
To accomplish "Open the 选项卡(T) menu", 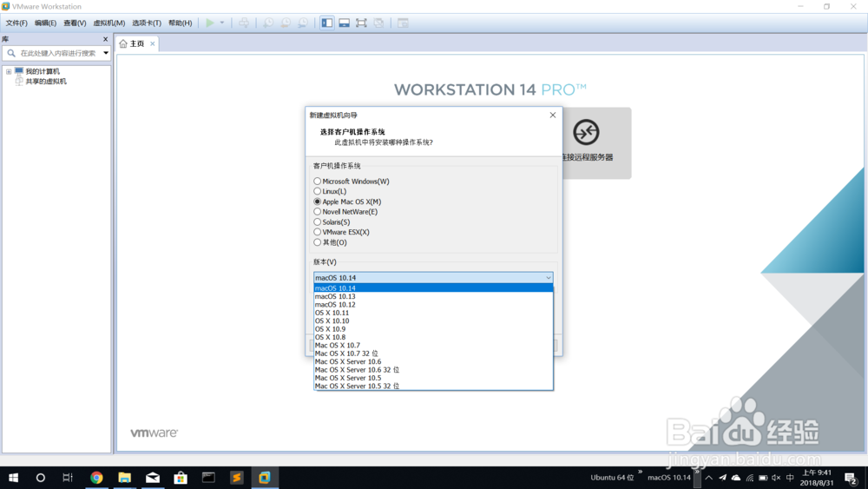I will coord(147,23).
